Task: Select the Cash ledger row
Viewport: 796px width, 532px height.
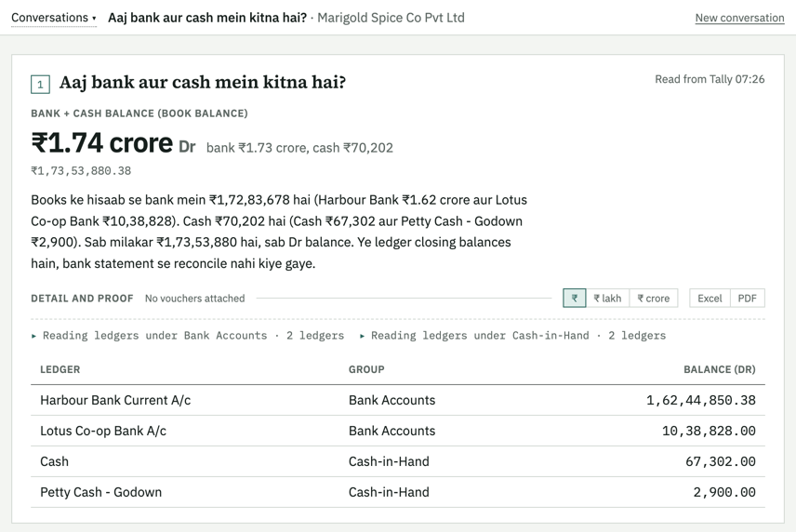Action: tap(397, 461)
